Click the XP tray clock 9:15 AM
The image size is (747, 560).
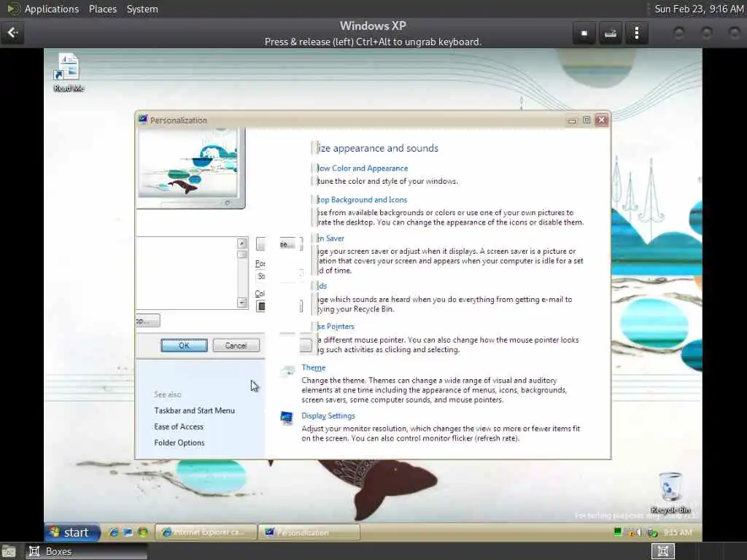(678, 532)
